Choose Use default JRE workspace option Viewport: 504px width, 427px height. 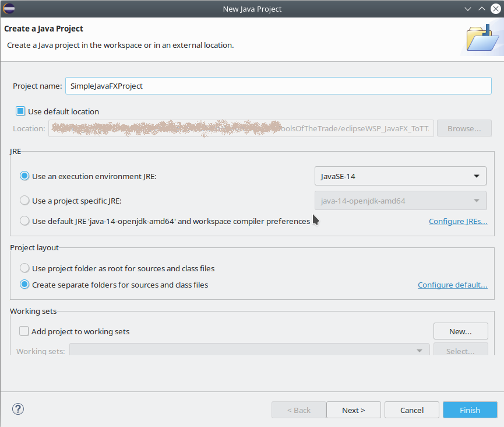24,221
